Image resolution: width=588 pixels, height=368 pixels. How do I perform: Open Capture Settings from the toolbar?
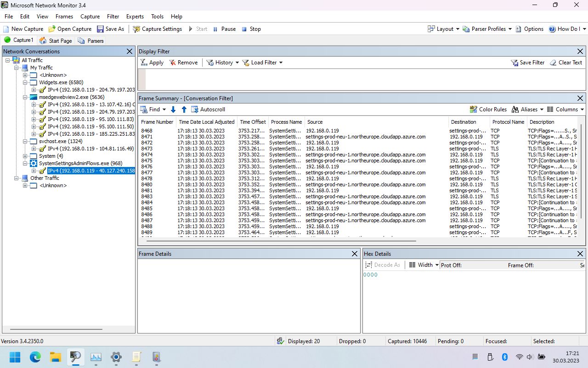[157, 29]
